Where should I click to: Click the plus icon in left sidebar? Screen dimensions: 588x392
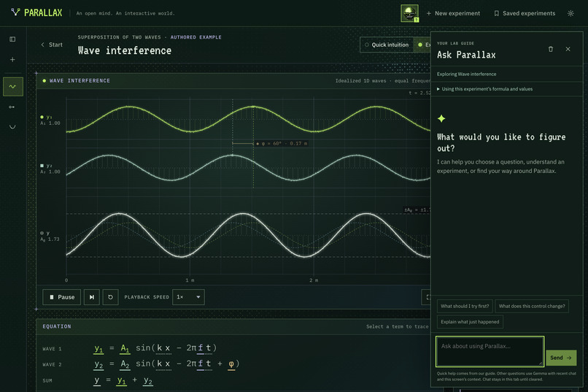click(12, 59)
